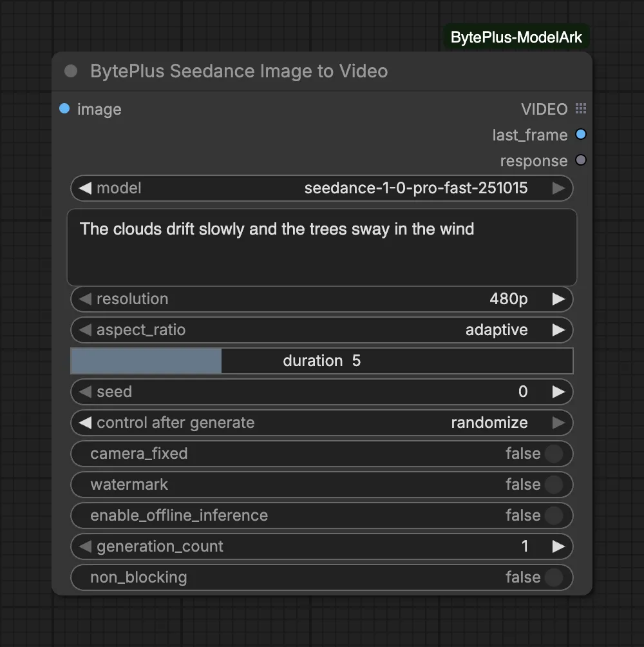The image size is (644, 647).
Task: Click the last_frame output connector dot
Action: (581, 135)
